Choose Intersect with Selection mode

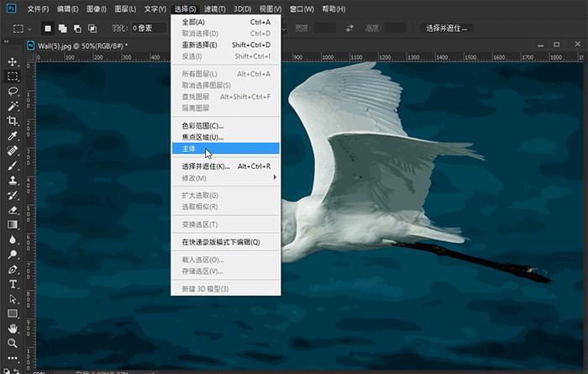coord(92,28)
